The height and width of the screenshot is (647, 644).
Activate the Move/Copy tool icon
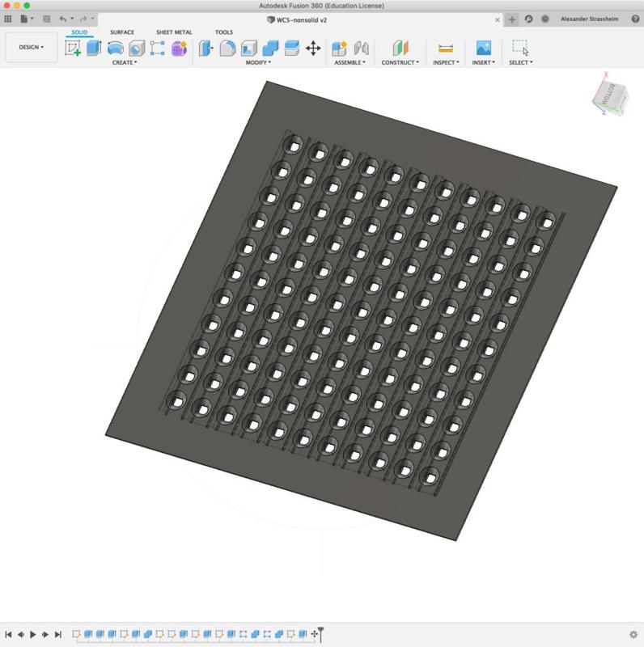[313, 49]
